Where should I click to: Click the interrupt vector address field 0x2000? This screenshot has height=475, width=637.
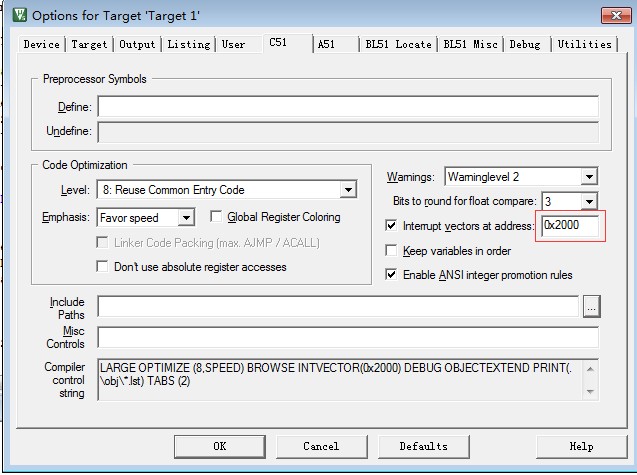(570, 226)
